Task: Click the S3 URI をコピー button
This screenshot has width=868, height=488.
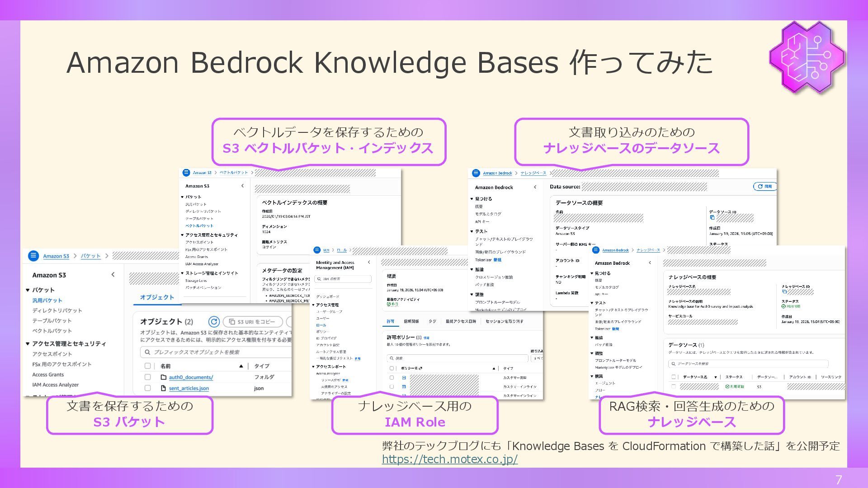Action: (x=252, y=322)
